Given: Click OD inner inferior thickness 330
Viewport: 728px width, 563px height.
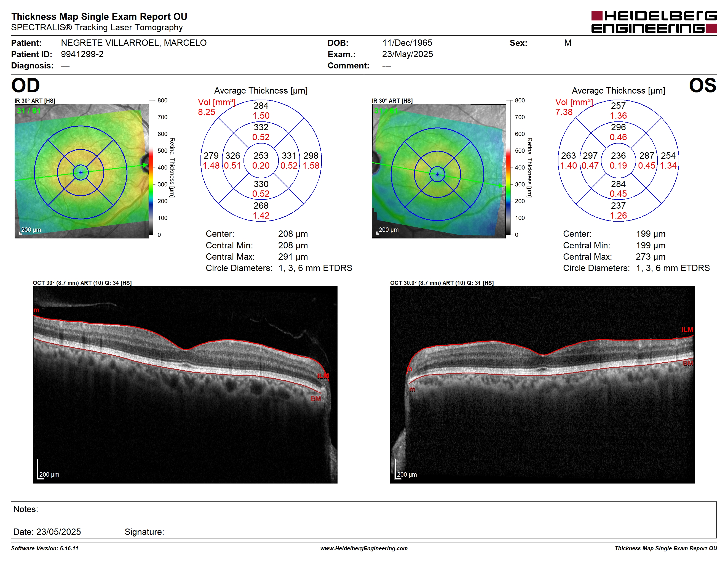Looking at the screenshot, I should 261,184.
